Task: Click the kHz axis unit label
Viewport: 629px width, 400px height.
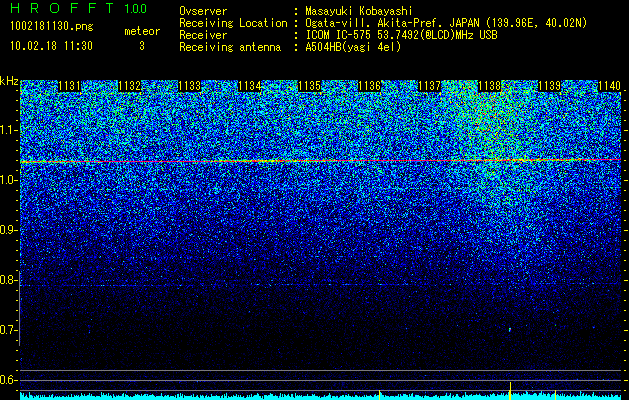Action: tap(9, 81)
